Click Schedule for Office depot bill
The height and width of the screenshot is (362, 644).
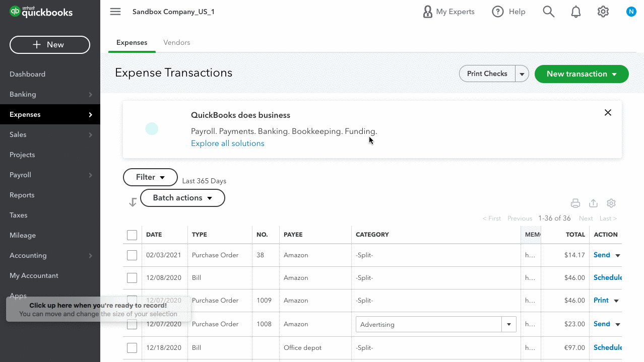(x=607, y=348)
